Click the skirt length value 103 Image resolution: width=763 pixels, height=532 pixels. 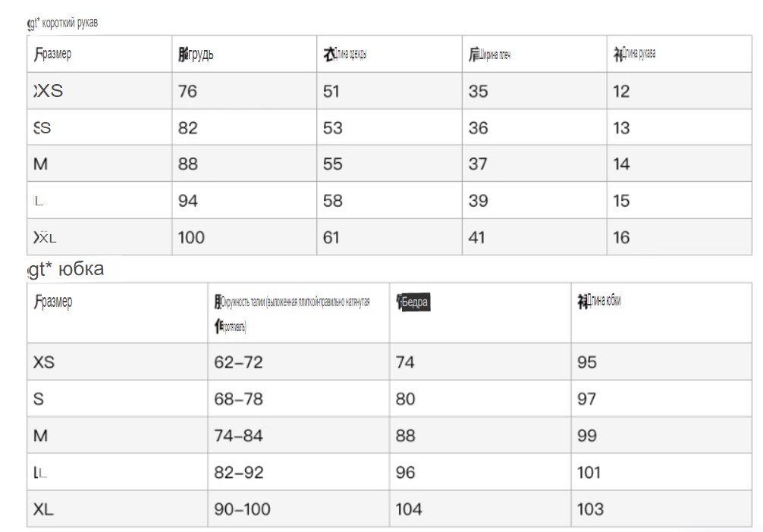pyautogui.click(x=590, y=509)
